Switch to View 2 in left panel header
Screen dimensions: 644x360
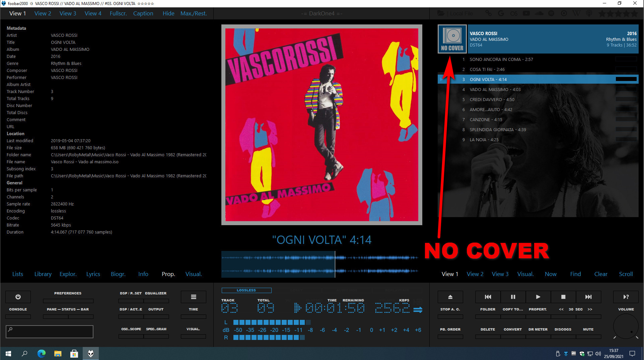tap(43, 13)
